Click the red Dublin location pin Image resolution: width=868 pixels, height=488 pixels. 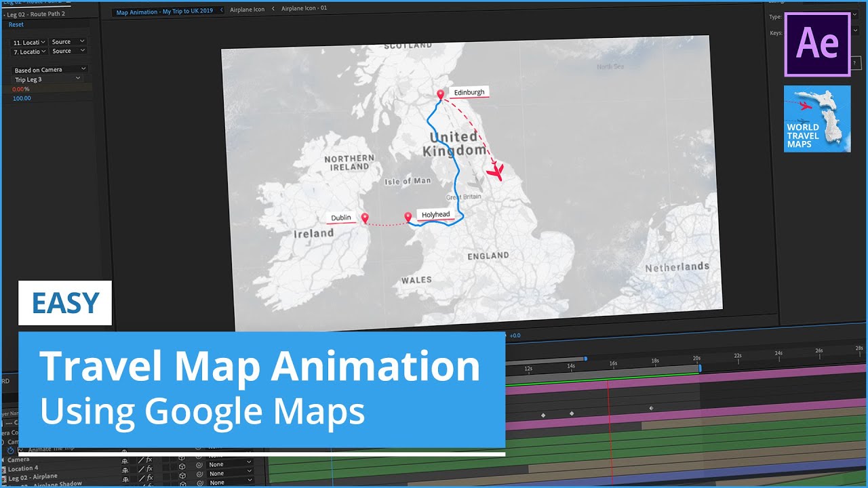tap(365, 218)
